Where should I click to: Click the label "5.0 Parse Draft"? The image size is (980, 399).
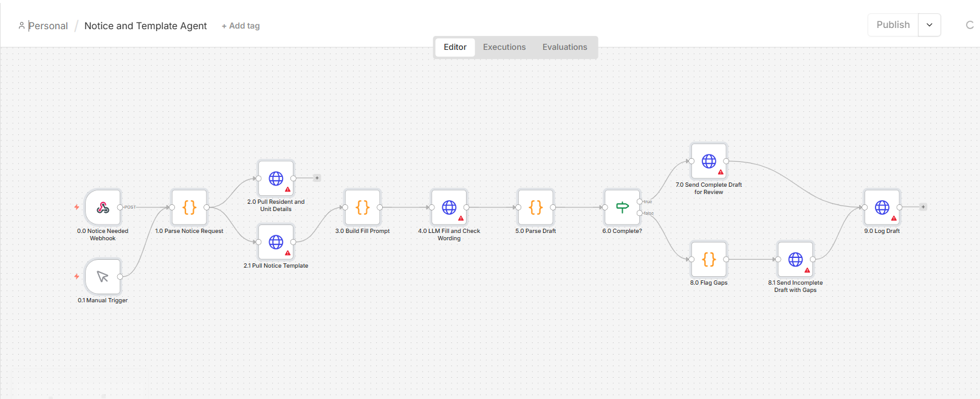click(x=536, y=231)
